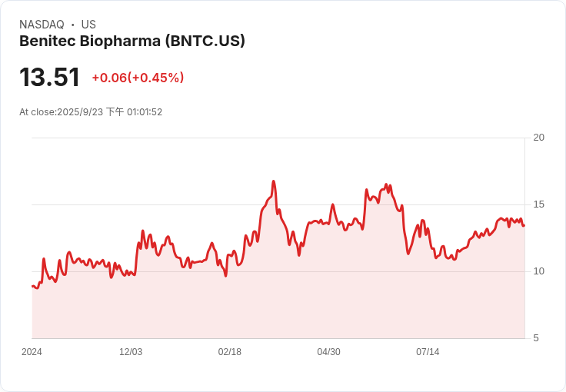Click the 20 y-axis price label
This screenshot has width=566, height=392.
click(x=538, y=138)
